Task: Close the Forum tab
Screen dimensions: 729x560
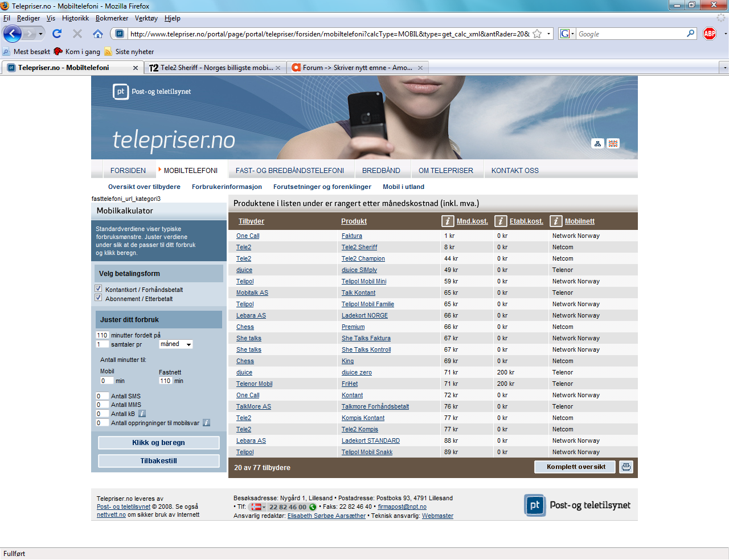Action: (x=420, y=68)
